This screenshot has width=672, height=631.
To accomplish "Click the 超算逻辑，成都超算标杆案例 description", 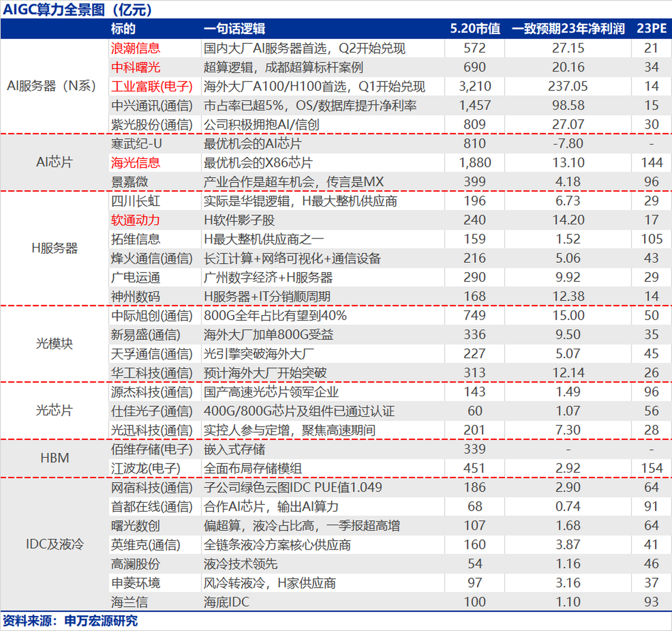I will tap(283, 68).
